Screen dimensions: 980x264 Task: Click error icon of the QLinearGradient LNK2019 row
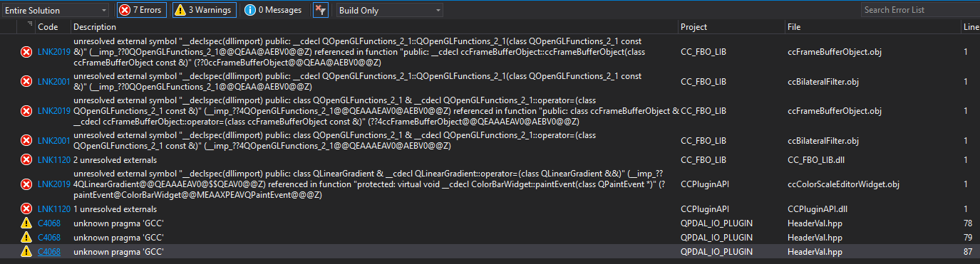pos(26,185)
